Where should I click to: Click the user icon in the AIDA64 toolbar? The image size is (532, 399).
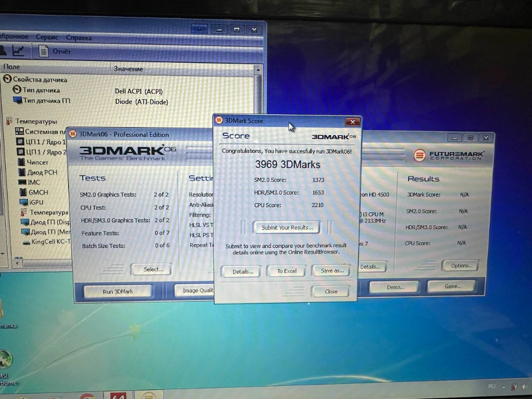(x=3, y=50)
